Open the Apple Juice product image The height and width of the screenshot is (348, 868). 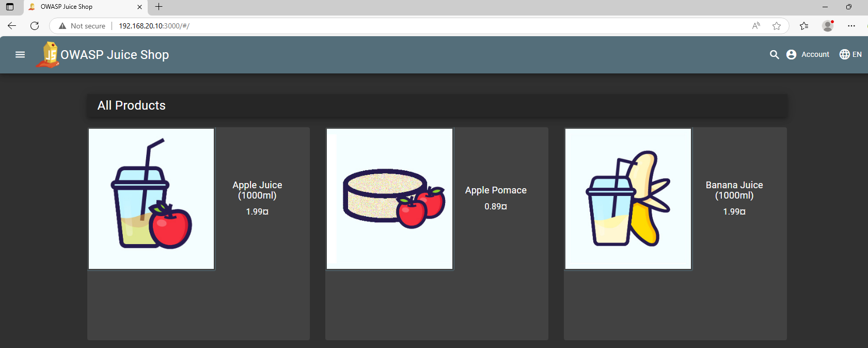[x=151, y=199]
